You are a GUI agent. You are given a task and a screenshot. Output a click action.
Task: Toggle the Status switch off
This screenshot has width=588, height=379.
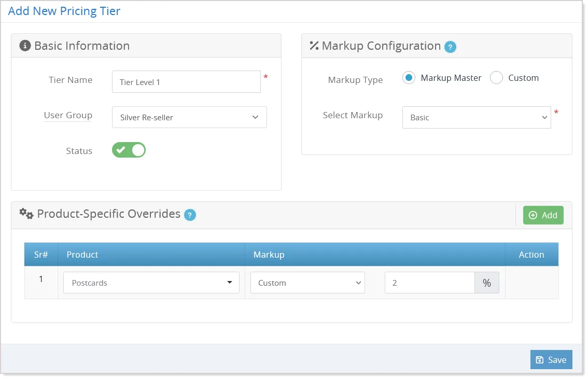click(x=129, y=150)
